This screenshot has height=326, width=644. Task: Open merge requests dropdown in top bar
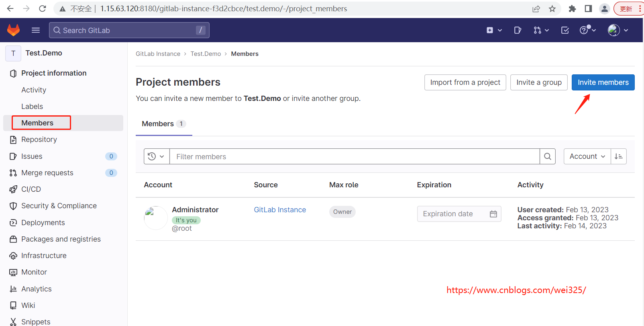(x=541, y=30)
